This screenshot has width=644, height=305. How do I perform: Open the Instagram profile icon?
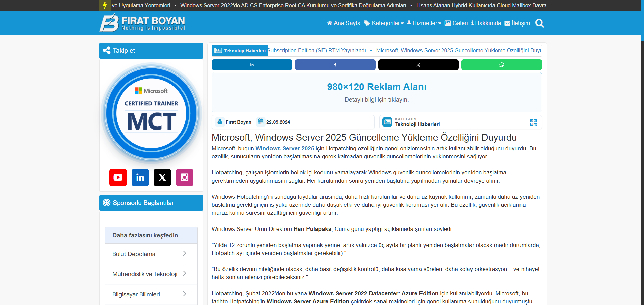pyautogui.click(x=185, y=177)
